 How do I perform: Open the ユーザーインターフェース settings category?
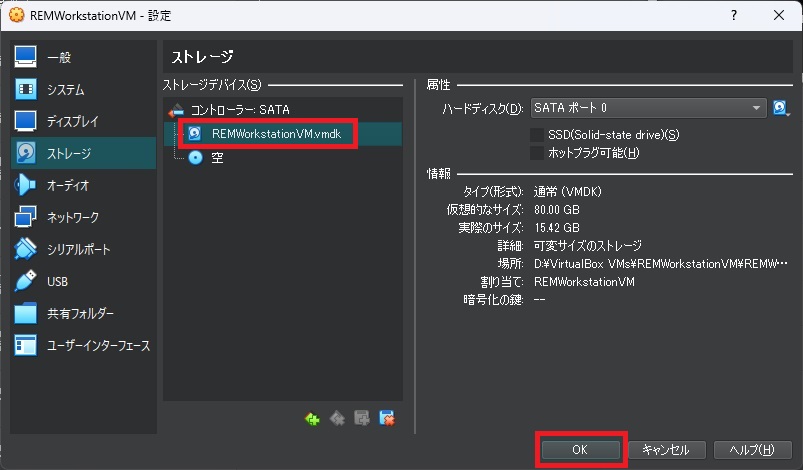[x=83, y=346]
